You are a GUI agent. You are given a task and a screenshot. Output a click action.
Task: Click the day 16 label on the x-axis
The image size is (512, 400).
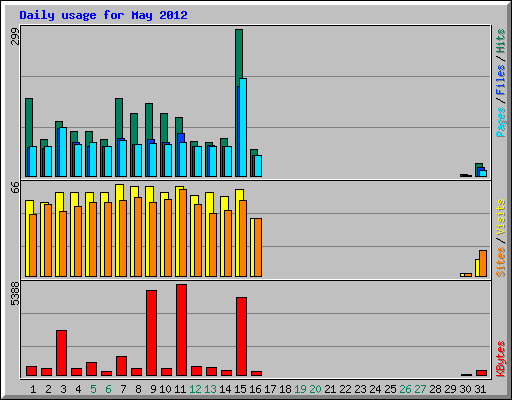pos(255,389)
